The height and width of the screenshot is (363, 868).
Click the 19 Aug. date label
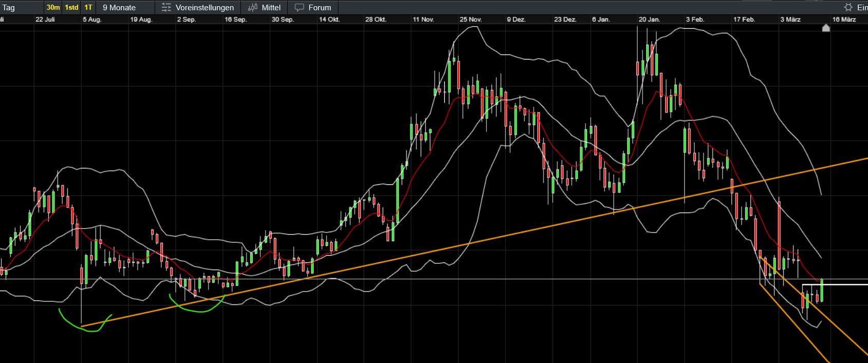141,20
